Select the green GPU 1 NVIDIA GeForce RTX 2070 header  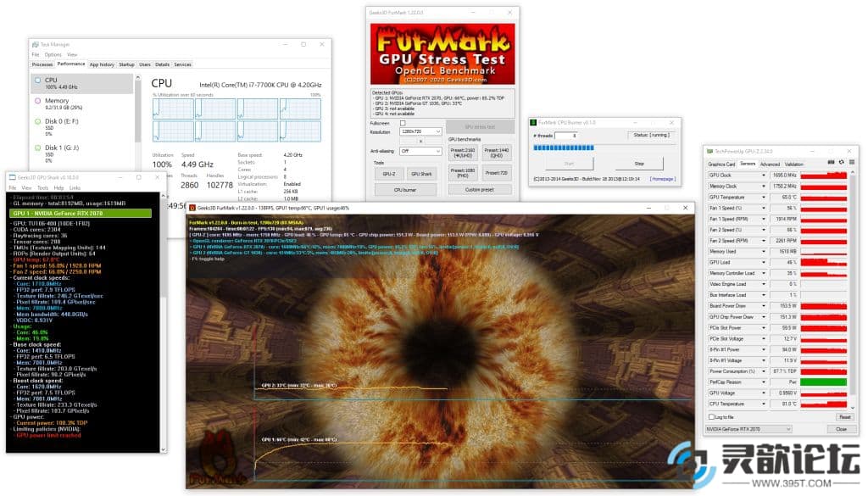[81, 213]
